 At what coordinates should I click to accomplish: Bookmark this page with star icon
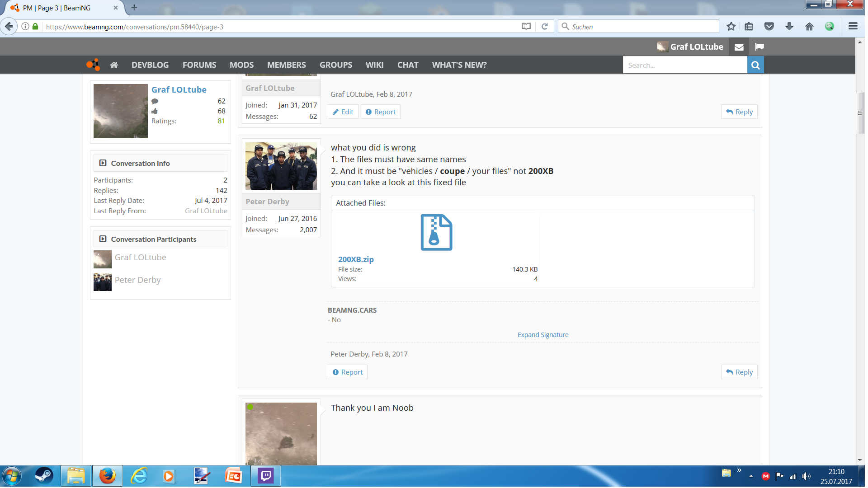[x=731, y=27]
